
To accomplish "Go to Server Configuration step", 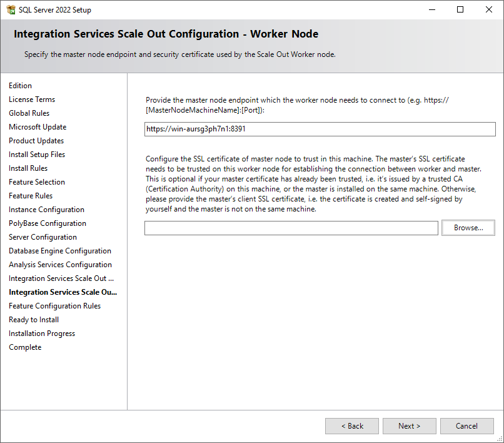I will pyautogui.click(x=43, y=237).
